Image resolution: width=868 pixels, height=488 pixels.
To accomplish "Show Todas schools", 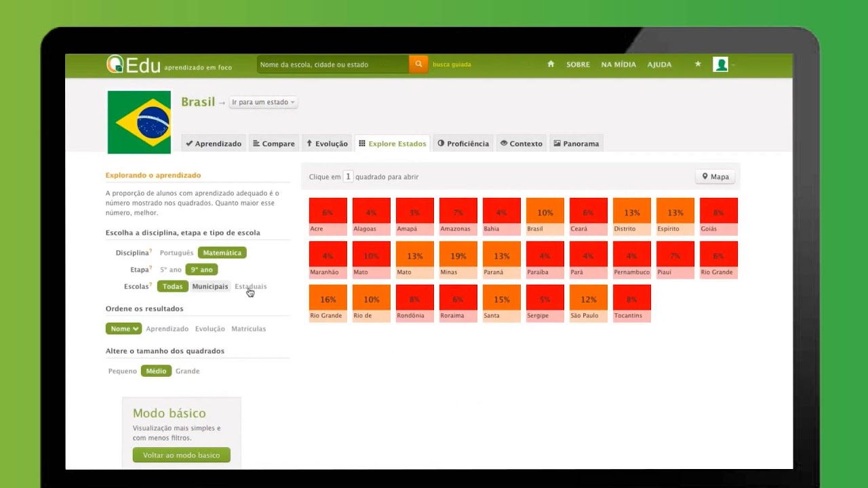I will pos(172,287).
